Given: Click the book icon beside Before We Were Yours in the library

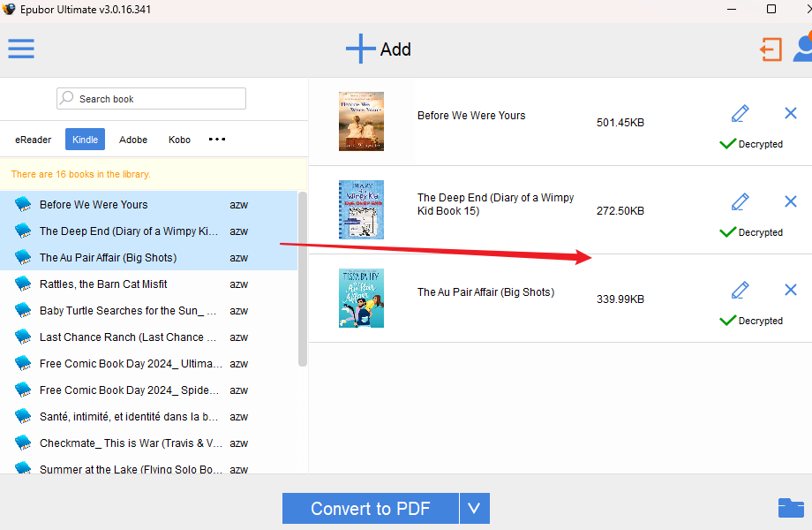Looking at the screenshot, I should click(x=23, y=204).
